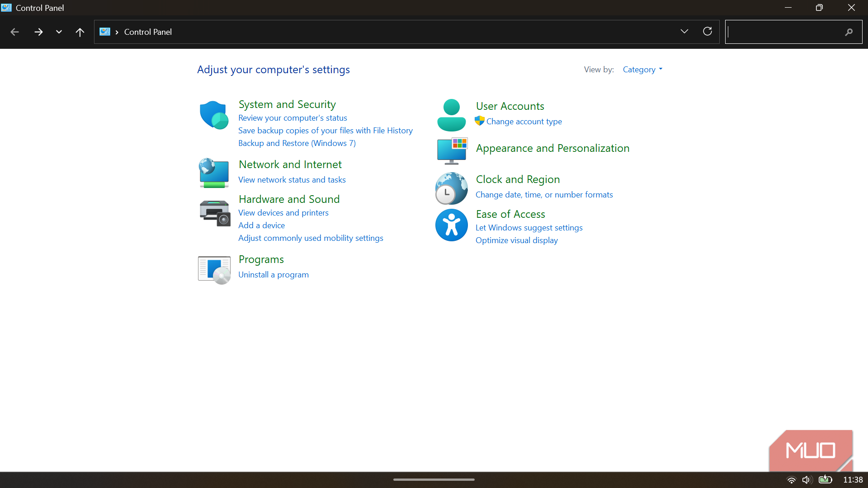
Task: Open the System and Security shield icon
Action: tap(214, 115)
